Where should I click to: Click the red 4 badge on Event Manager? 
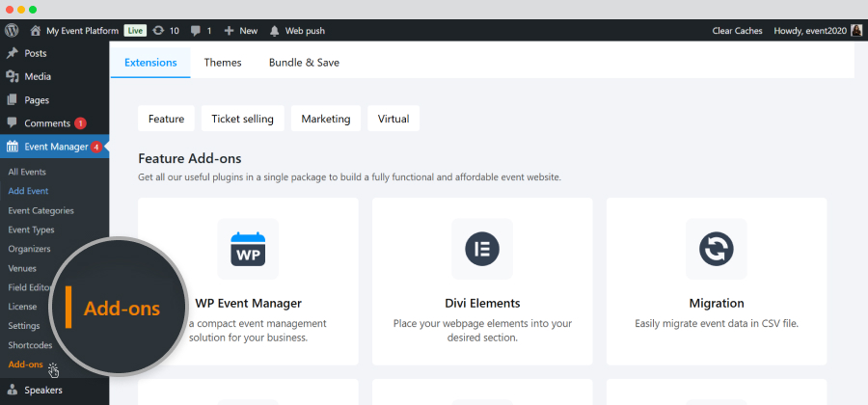pos(96,147)
